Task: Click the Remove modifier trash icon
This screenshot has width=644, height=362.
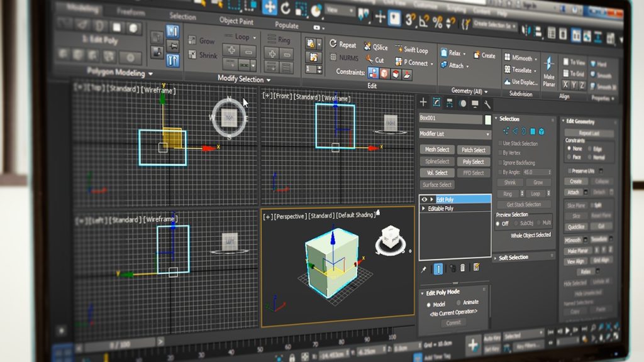Action: [x=463, y=268]
